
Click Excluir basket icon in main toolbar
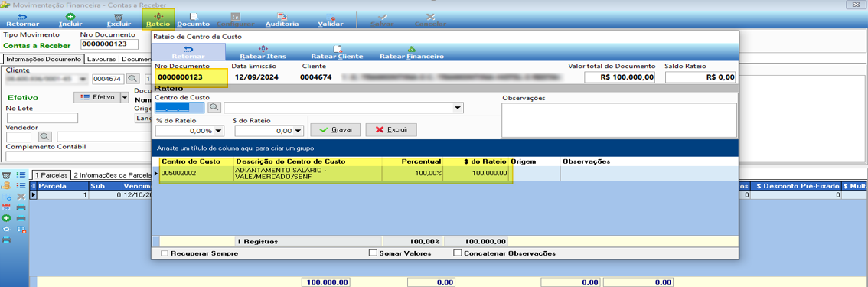119,21
